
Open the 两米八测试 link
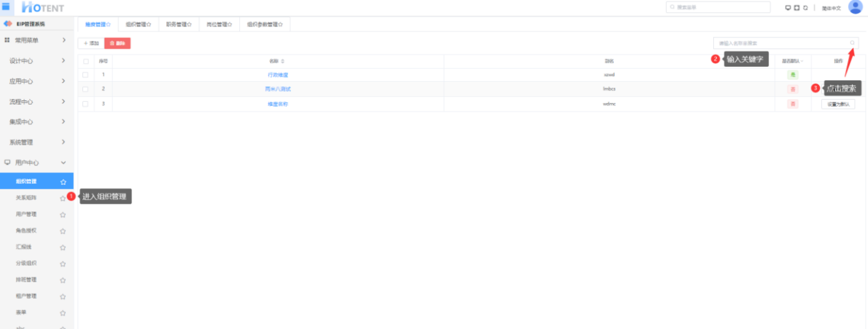pos(278,89)
